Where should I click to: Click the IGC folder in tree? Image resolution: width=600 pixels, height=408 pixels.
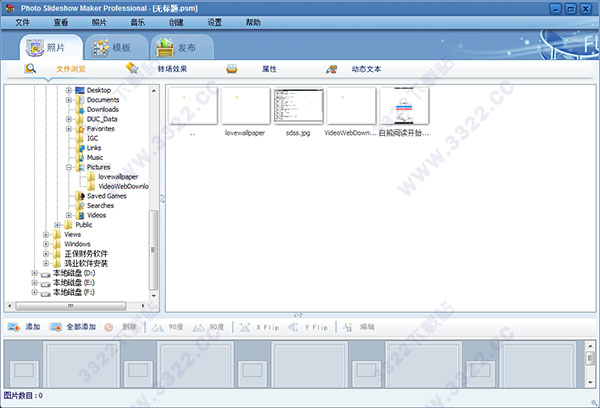(92, 138)
